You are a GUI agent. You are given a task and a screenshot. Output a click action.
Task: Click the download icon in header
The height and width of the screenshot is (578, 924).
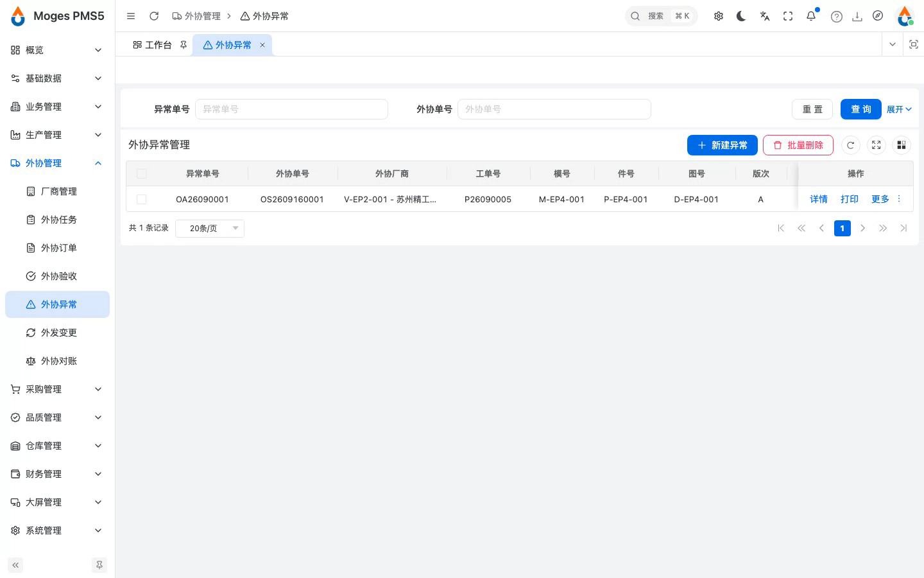[x=857, y=17]
